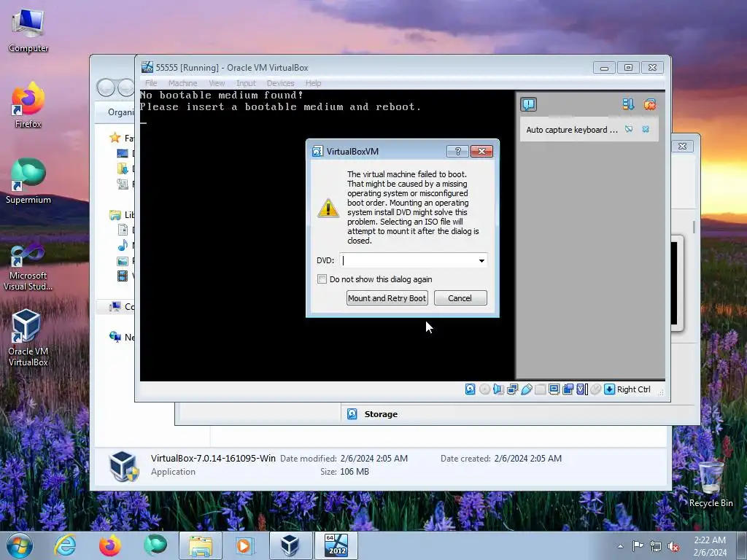Open the Recycle Bin desktop icon

[x=711, y=484]
